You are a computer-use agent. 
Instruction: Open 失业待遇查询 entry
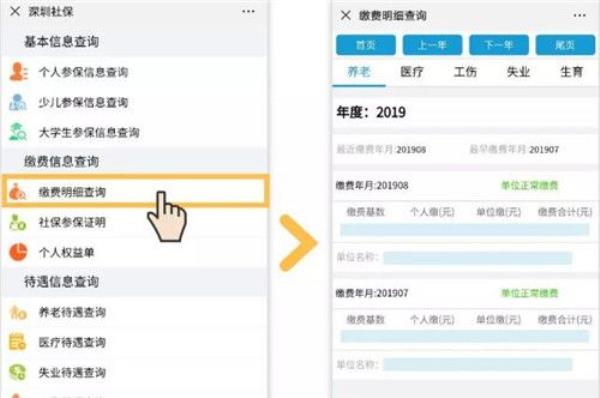[x=134, y=372]
